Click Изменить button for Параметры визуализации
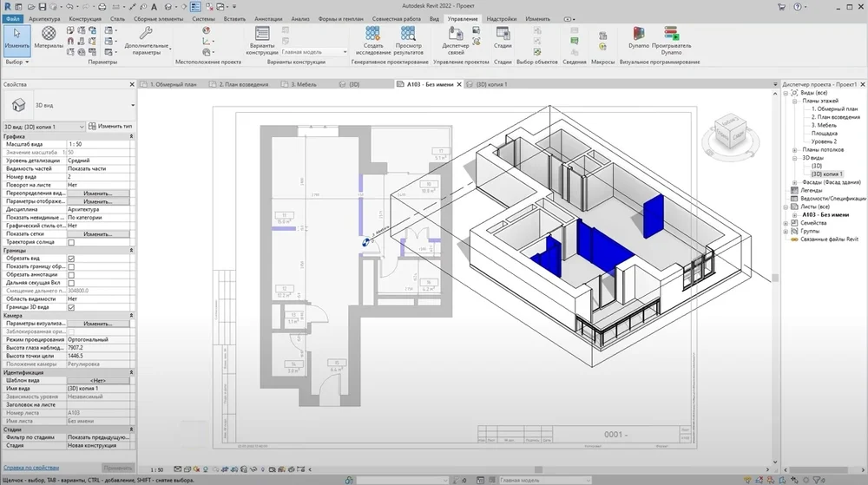 pos(98,324)
